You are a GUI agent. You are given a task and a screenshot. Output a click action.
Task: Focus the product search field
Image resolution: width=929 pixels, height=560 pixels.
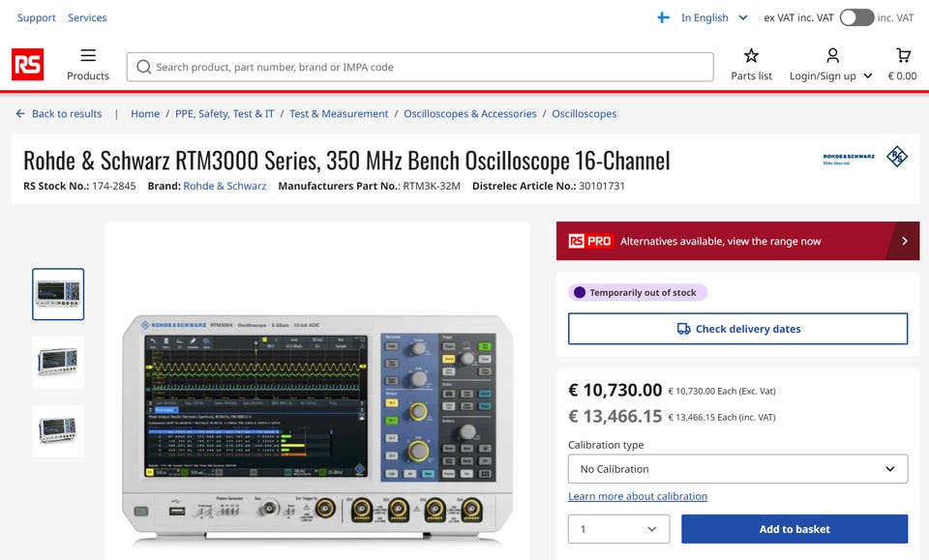(x=420, y=67)
